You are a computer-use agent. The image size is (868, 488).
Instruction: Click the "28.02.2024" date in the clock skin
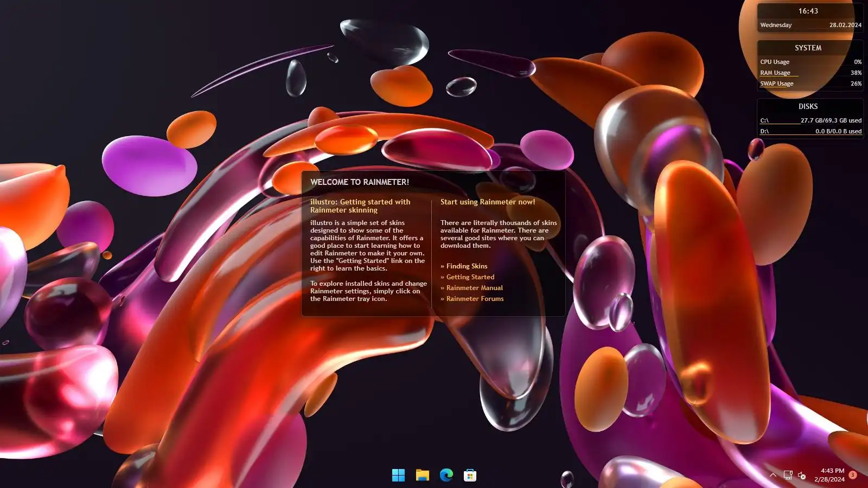(845, 25)
